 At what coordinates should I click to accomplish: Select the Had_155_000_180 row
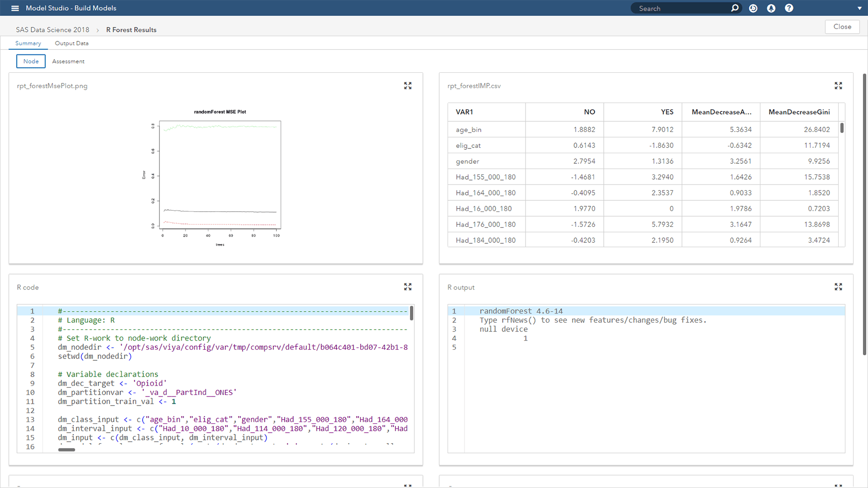[643, 177]
